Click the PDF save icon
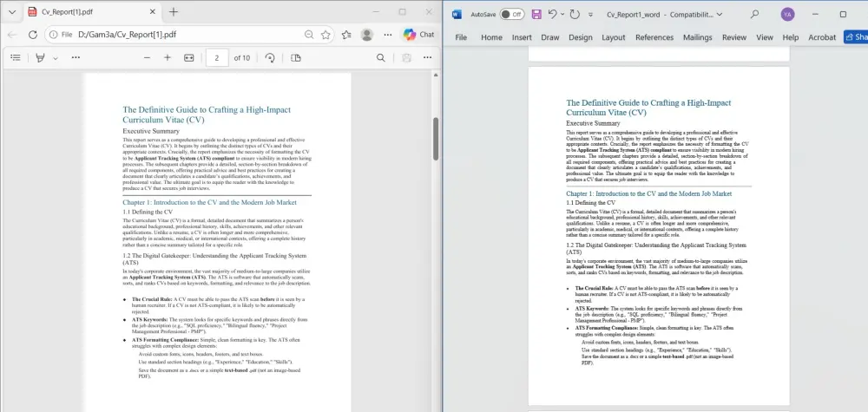The image size is (868, 412). click(406, 57)
